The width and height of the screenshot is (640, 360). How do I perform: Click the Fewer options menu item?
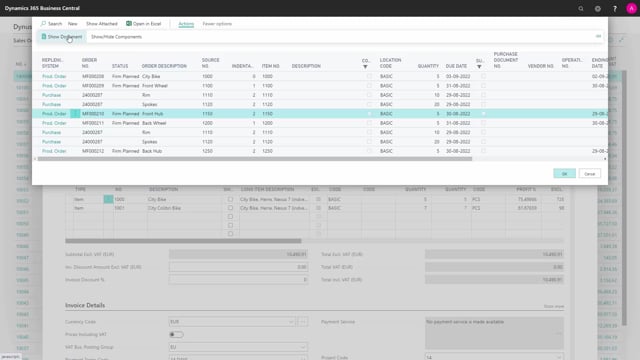pos(217,24)
